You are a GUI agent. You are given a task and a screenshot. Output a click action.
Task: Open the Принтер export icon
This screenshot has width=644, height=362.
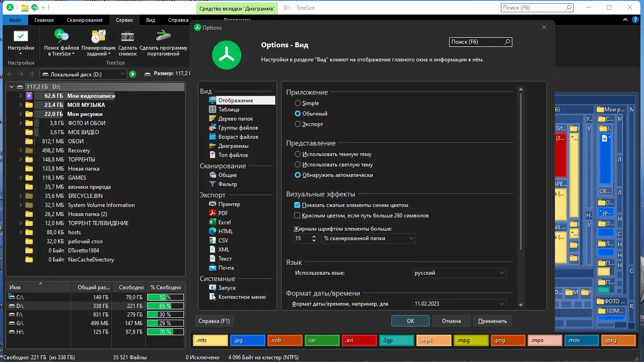(x=213, y=204)
